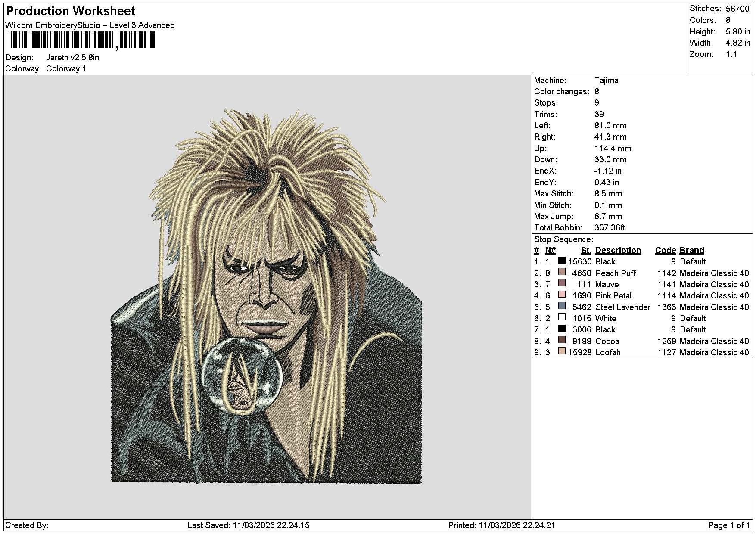Click the width value '4.82 in'

(x=738, y=43)
